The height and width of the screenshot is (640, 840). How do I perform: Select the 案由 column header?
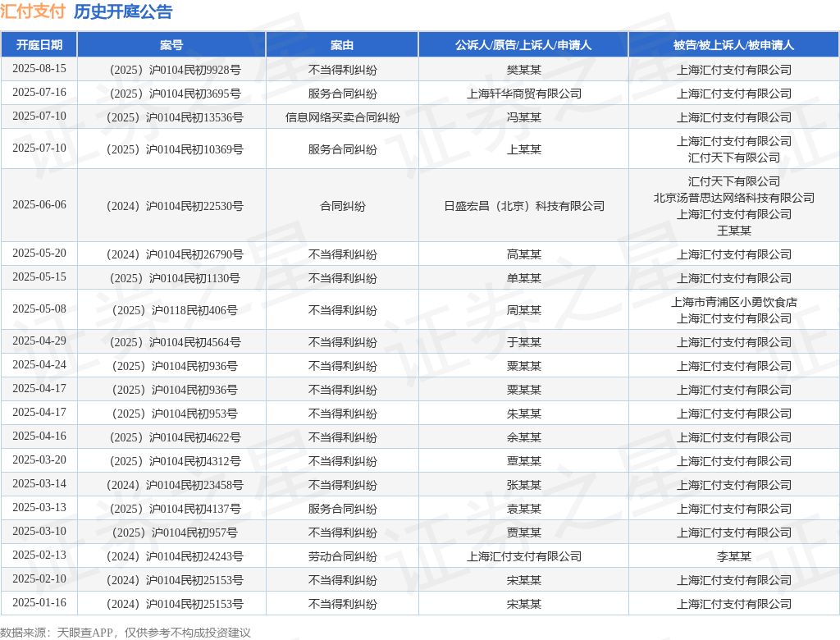coord(342,45)
